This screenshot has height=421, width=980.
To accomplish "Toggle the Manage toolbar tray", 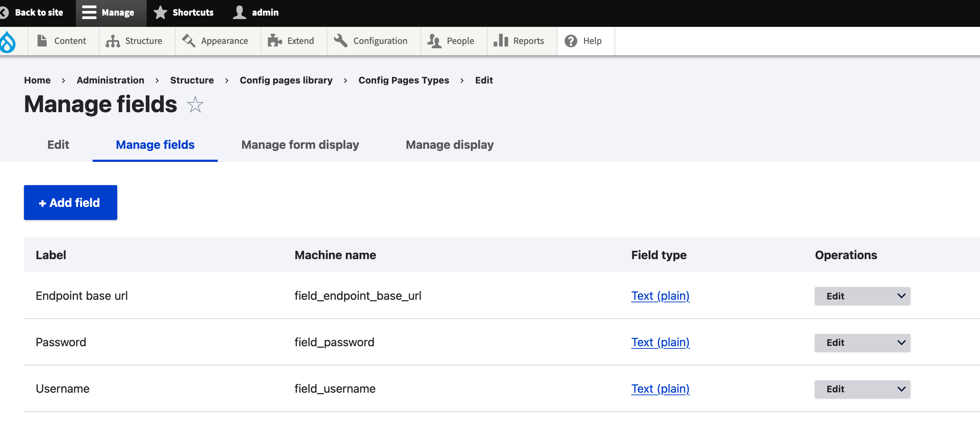I will coord(111,13).
